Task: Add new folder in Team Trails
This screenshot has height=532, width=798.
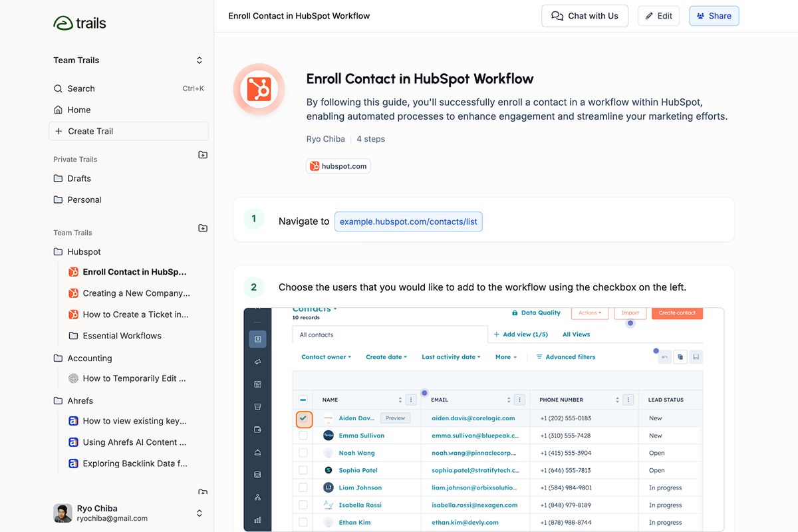Action: 203,228
